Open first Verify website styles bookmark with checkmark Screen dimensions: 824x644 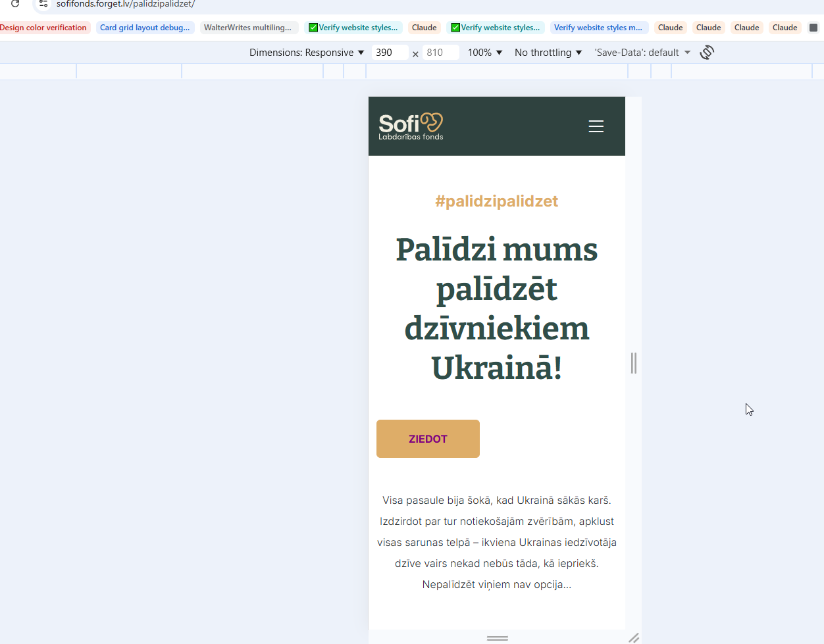click(x=353, y=28)
